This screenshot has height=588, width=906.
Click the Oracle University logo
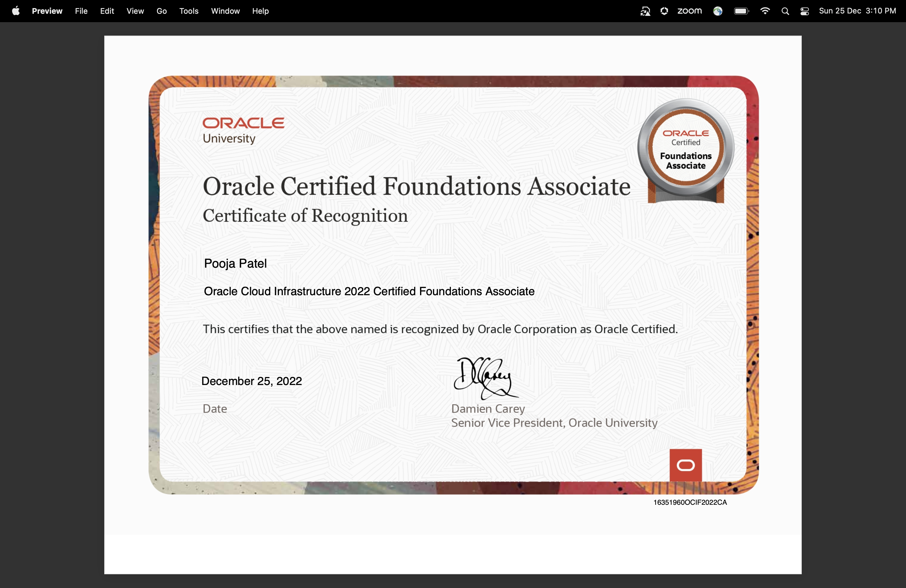(x=244, y=131)
